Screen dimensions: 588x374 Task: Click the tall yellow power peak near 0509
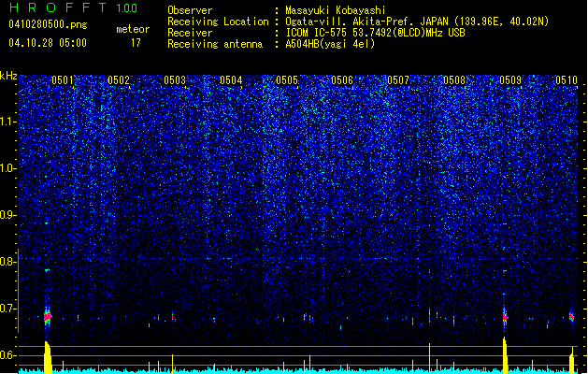505,355
